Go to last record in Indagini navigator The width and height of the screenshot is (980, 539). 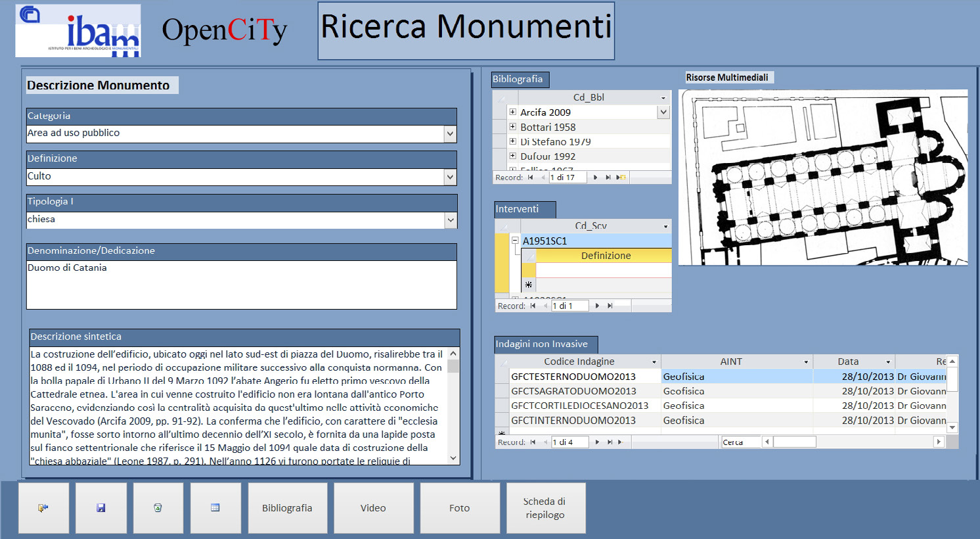(x=610, y=442)
